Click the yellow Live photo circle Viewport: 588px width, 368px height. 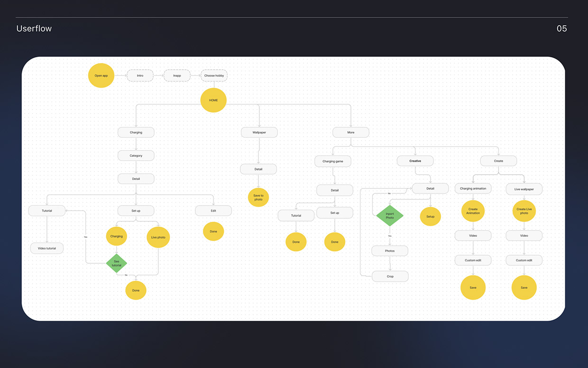(158, 237)
